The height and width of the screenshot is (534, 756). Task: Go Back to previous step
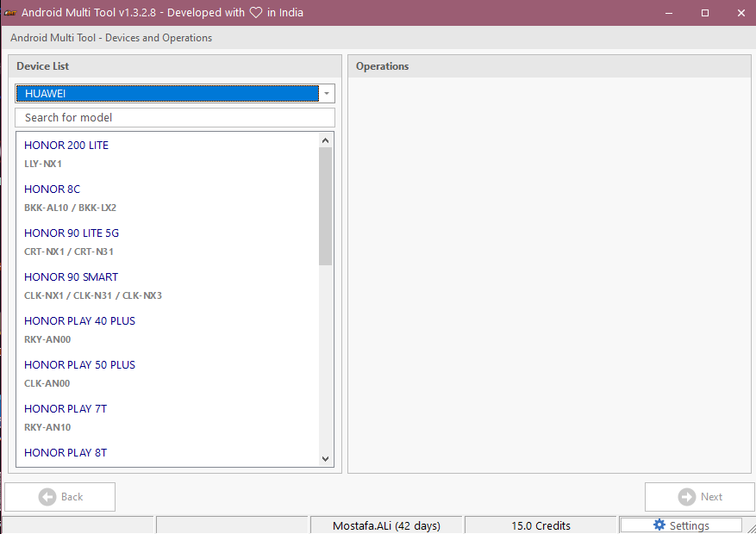[59, 496]
